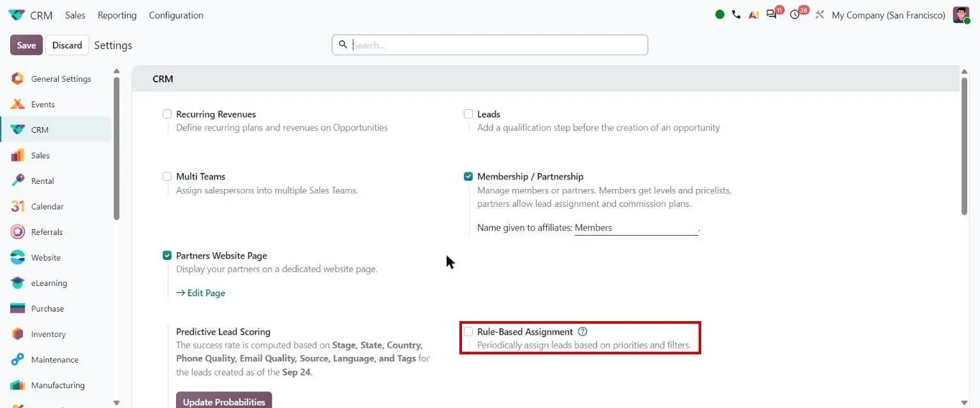Click the CRM app logo in navbar

point(16,15)
